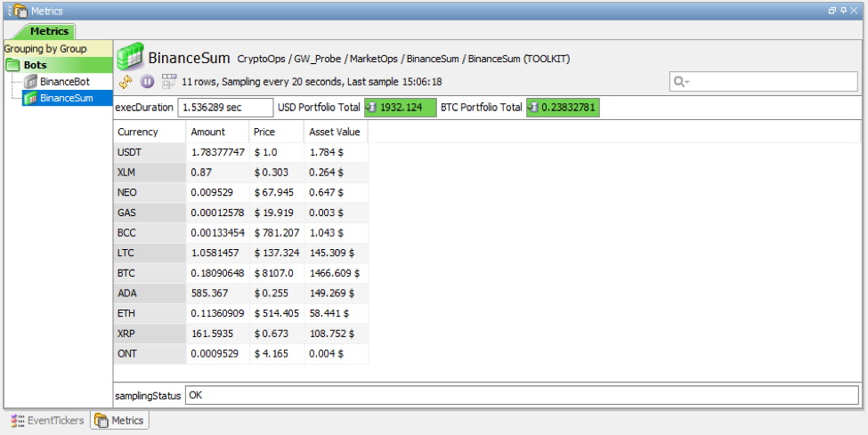Click the USD Portfolio Total value icon
This screenshot has height=435, width=868.
click(x=371, y=108)
